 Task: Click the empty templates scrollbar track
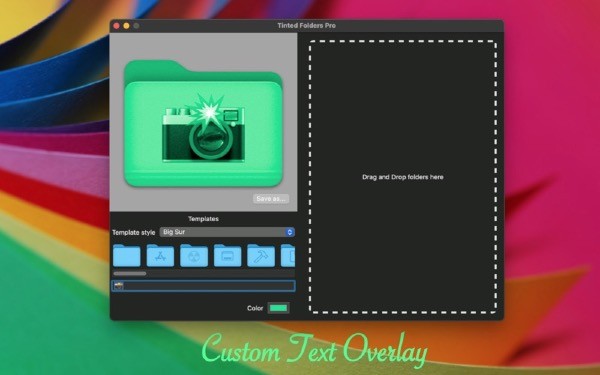(220, 274)
